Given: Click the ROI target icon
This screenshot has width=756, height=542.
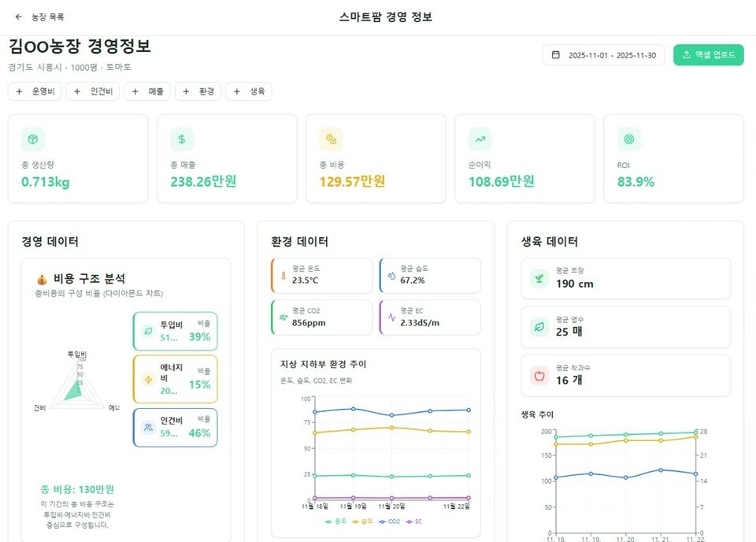Looking at the screenshot, I should pos(628,139).
